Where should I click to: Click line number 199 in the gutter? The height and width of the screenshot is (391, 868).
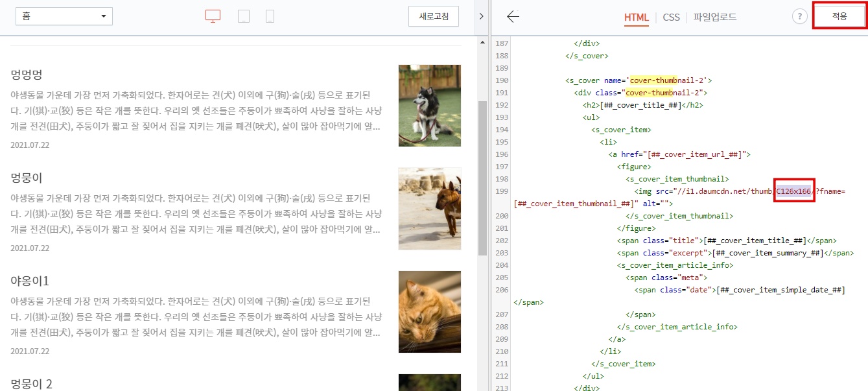501,191
